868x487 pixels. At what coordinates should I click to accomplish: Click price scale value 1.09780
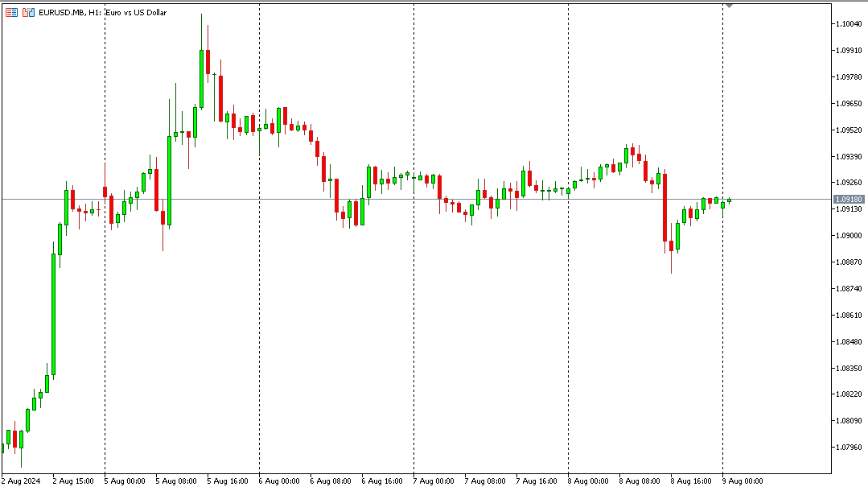pyautogui.click(x=849, y=77)
